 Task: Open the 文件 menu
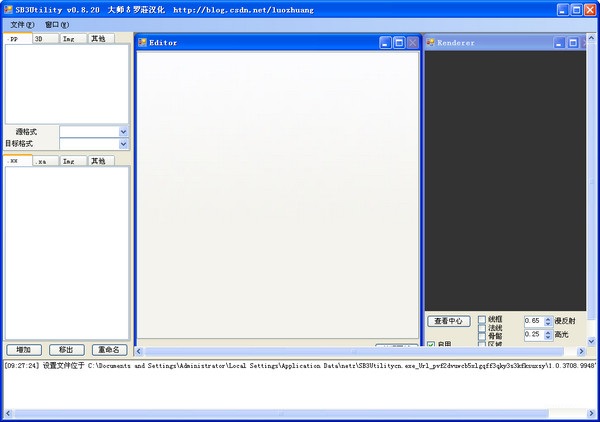(22, 25)
